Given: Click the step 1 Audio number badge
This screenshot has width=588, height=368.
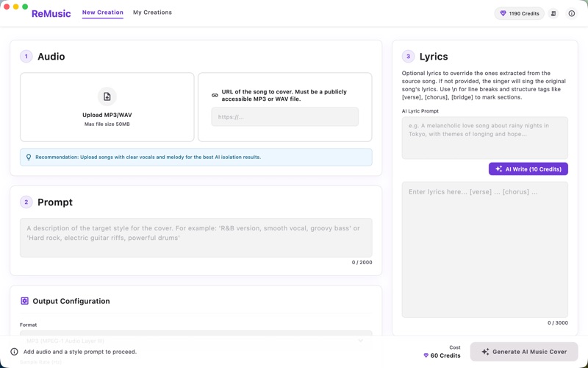Looking at the screenshot, I should [26, 57].
